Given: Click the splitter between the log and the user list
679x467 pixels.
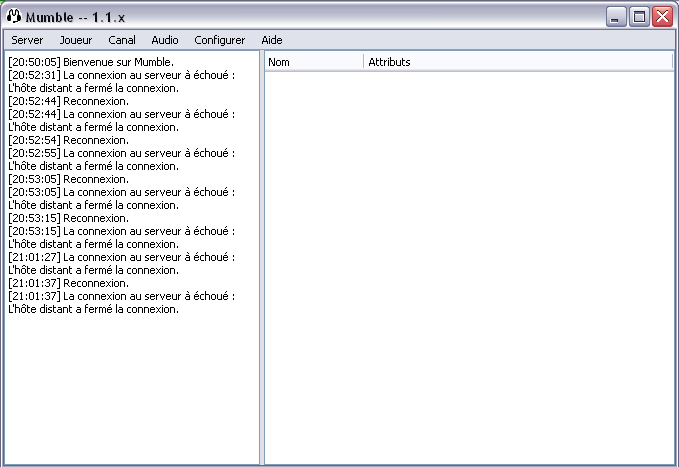Looking at the screenshot, I should coord(262,258).
